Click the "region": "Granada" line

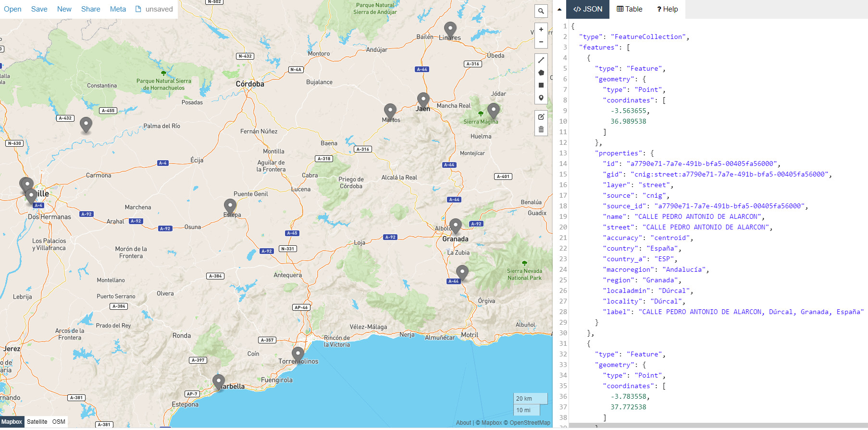click(642, 280)
